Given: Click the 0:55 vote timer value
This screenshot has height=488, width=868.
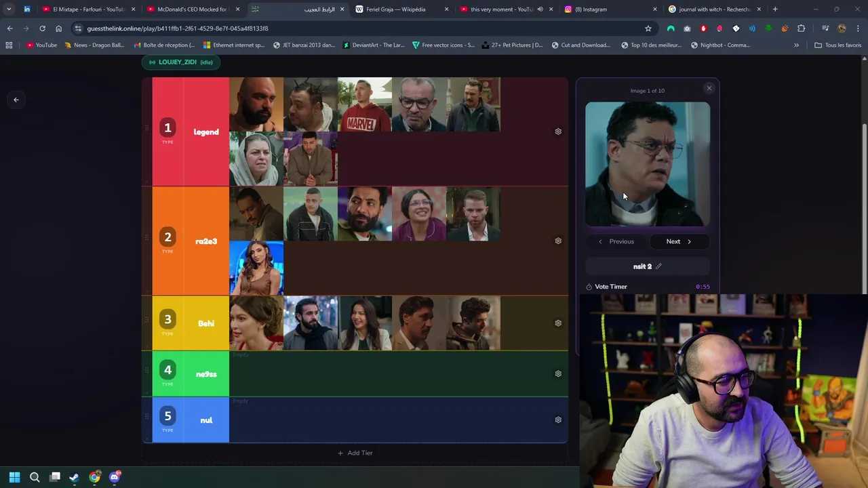Looking at the screenshot, I should (703, 287).
